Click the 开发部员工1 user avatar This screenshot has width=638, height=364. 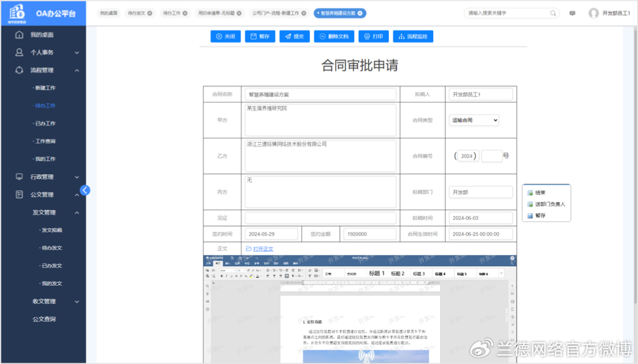click(594, 13)
